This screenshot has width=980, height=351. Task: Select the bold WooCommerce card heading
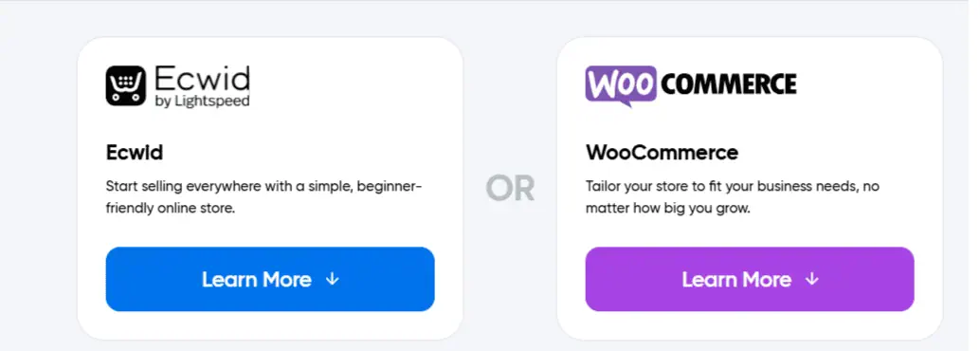[662, 153]
